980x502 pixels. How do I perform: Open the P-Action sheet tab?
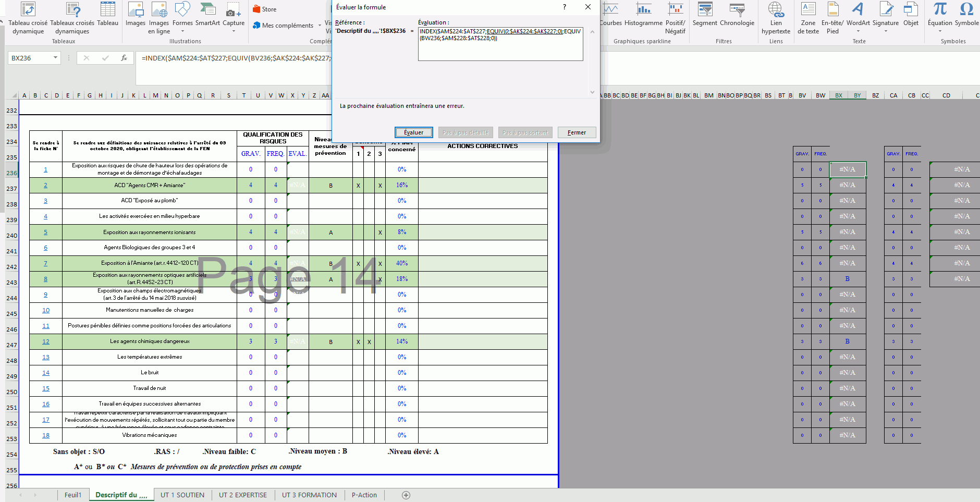click(364, 495)
